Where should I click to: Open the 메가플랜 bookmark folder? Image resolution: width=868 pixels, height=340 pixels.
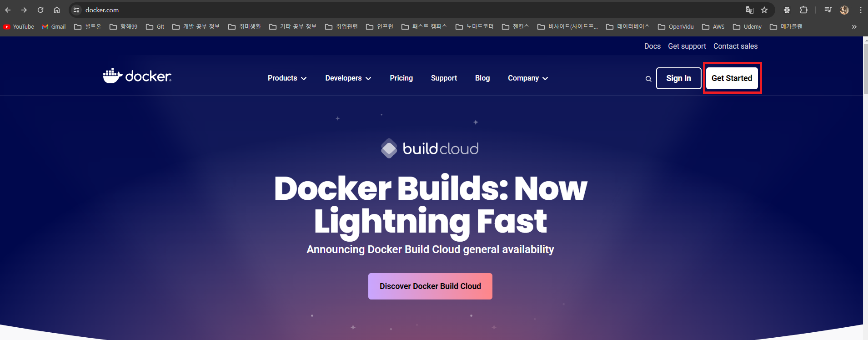pyautogui.click(x=786, y=27)
